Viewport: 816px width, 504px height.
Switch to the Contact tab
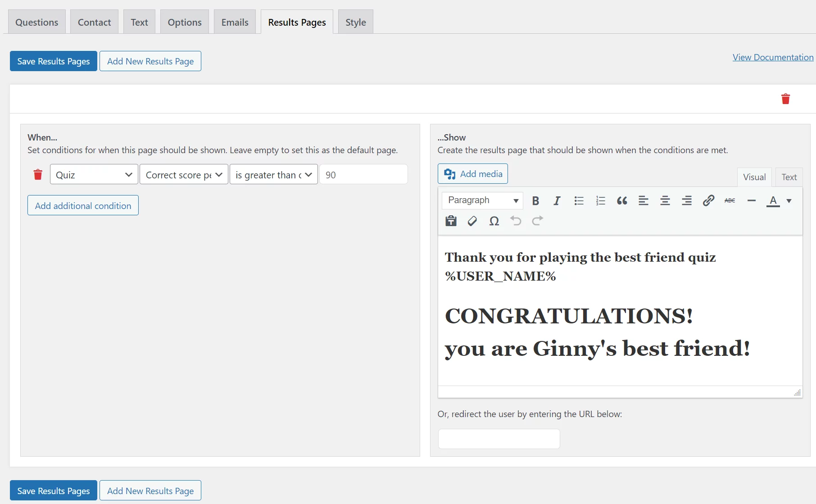[x=94, y=22]
